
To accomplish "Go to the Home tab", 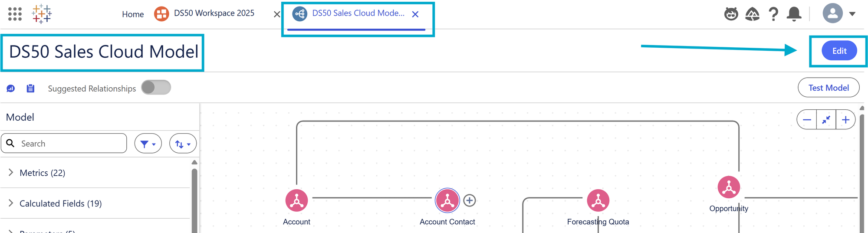I will click(133, 14).
